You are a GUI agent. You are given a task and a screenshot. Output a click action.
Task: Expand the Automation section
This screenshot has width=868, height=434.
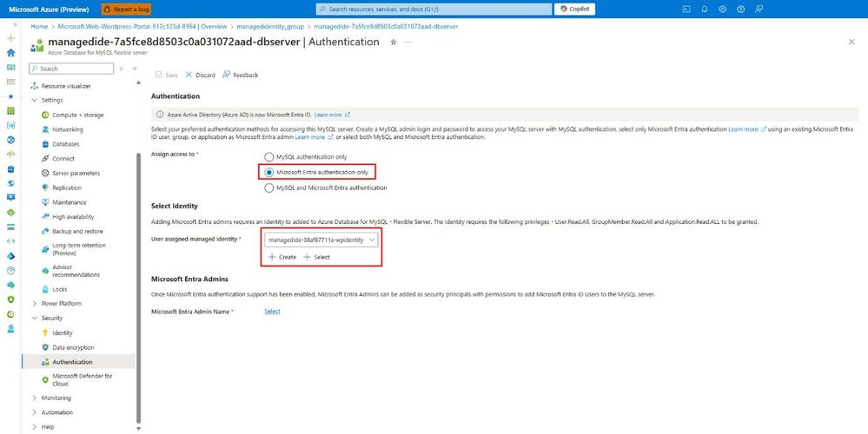tap(35, 412)
